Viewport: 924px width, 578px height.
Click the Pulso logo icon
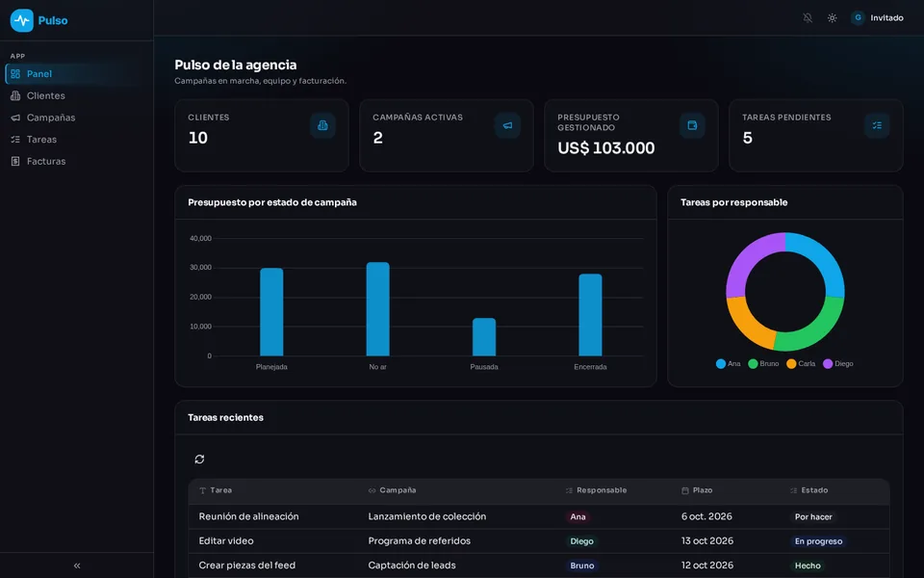[x=22, y=20]
